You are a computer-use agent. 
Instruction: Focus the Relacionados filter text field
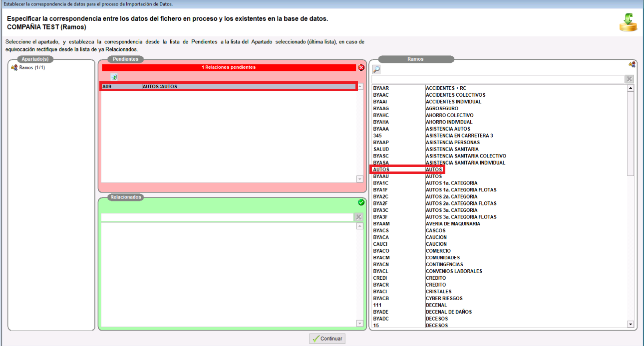tap(227, 217)
